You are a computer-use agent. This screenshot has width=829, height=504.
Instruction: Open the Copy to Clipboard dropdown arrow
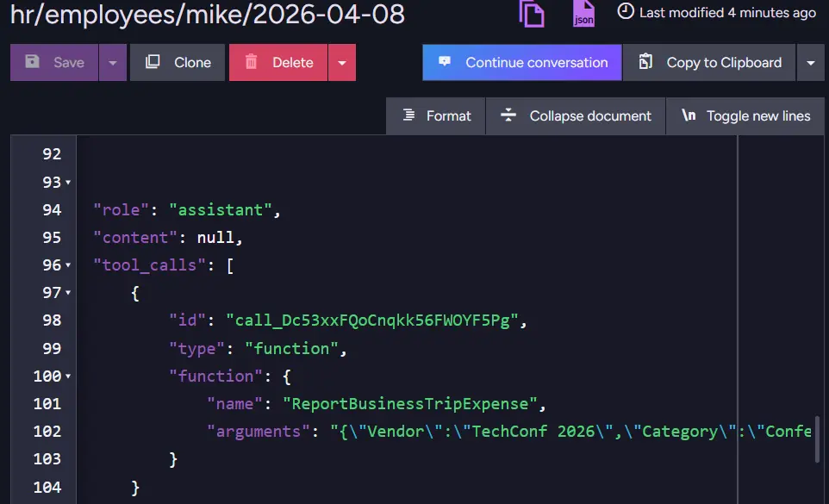tap(810, 62)
